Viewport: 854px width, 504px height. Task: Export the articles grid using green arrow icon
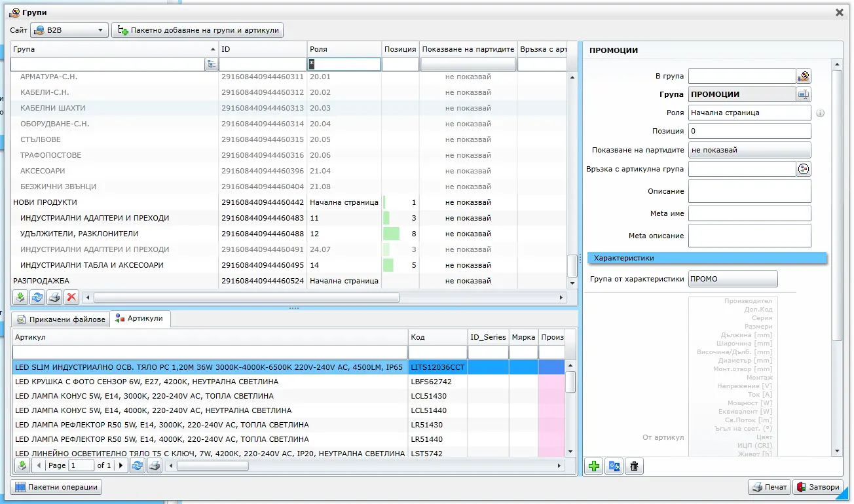(22, 465)
